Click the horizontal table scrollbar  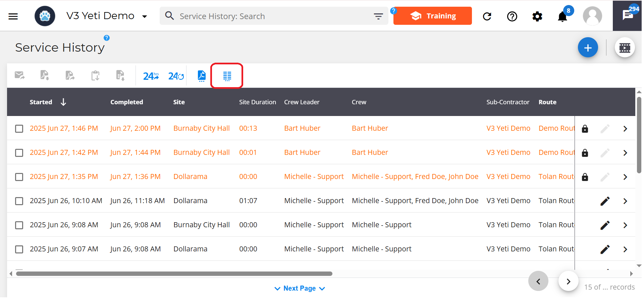tap(174, 274)
